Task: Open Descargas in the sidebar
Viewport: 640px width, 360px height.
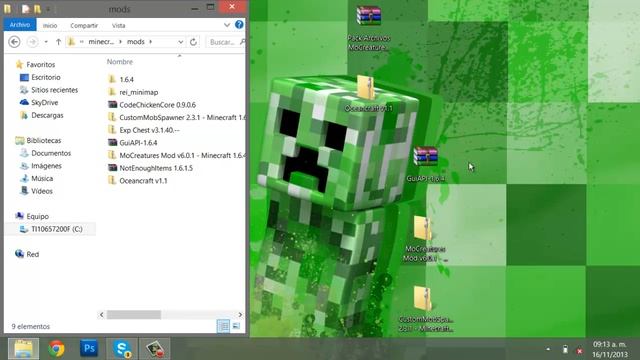Action: pos(47,115)
